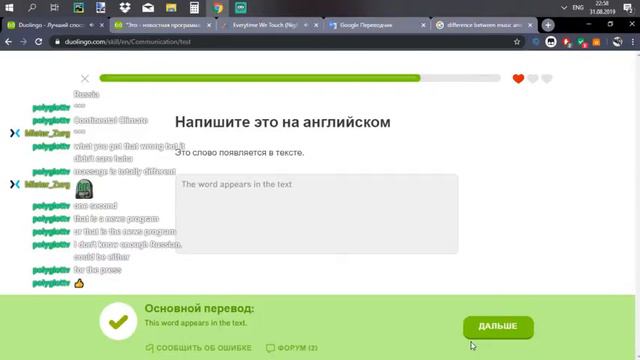
Task: Open the ФОРУМ discussion link
Action: (x=292, y=348)
